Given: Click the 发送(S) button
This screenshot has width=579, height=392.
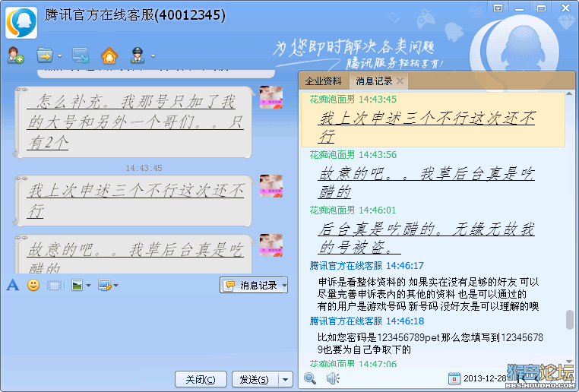Looking at the screenshot, I should tap(255, 379).
